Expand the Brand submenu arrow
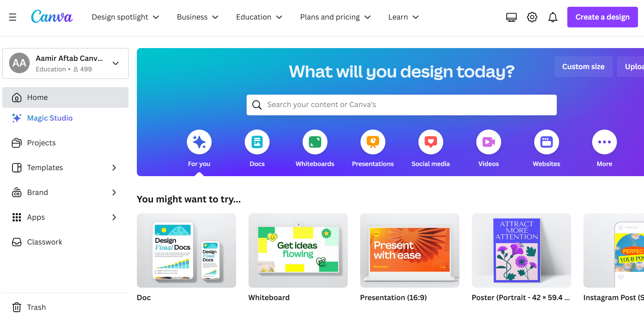The width and height of the screenshot is (644, 320). point(114,192)
